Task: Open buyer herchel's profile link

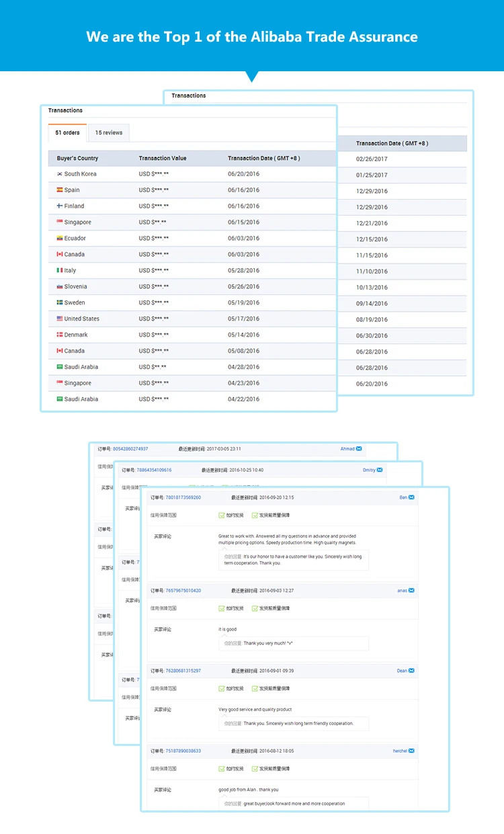Action: coord(400,751)
